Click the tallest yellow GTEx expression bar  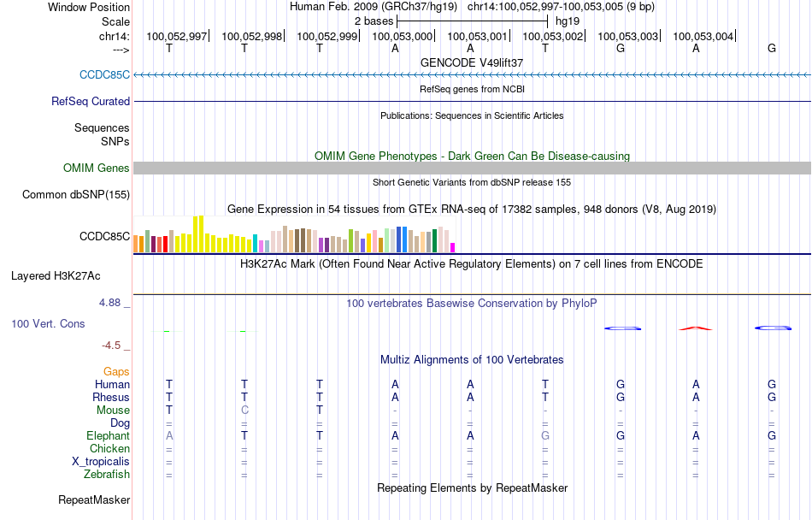pos(201,234)
